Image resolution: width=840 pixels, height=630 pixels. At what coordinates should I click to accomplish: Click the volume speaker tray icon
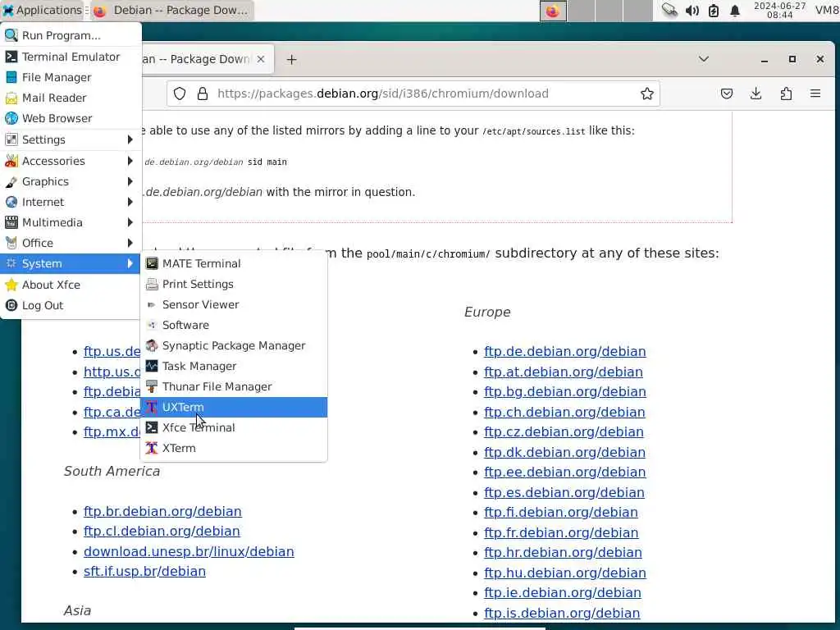point(692,10)
